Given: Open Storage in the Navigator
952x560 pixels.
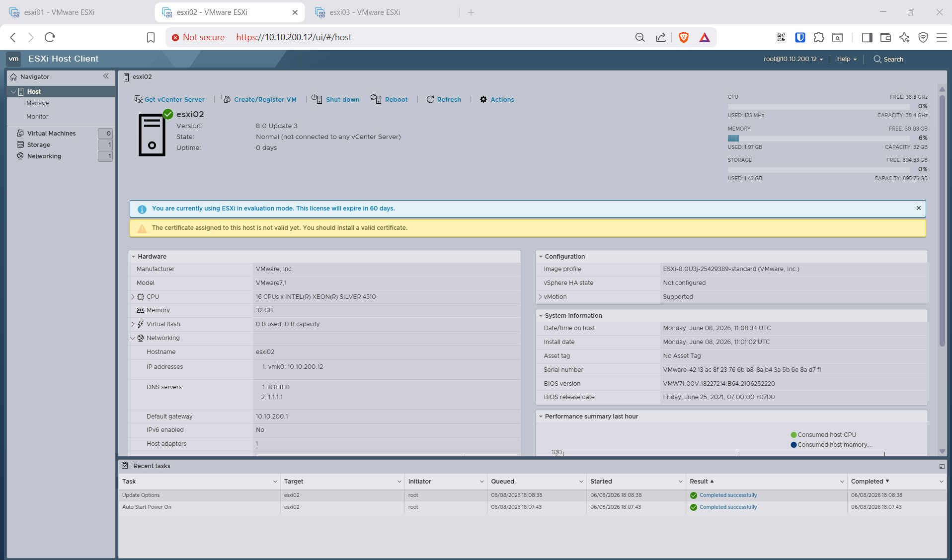Looking at the screenshot, I should [x=39, y=144].
